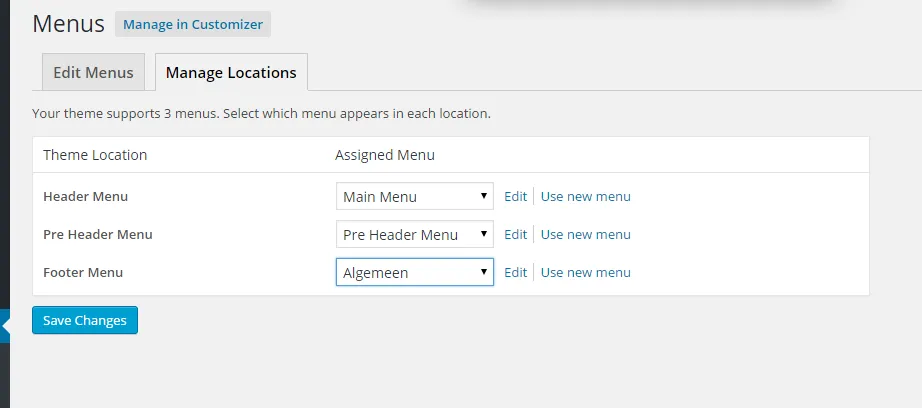
Task: Click Edit link for Footer Menu
Action: 515,272
